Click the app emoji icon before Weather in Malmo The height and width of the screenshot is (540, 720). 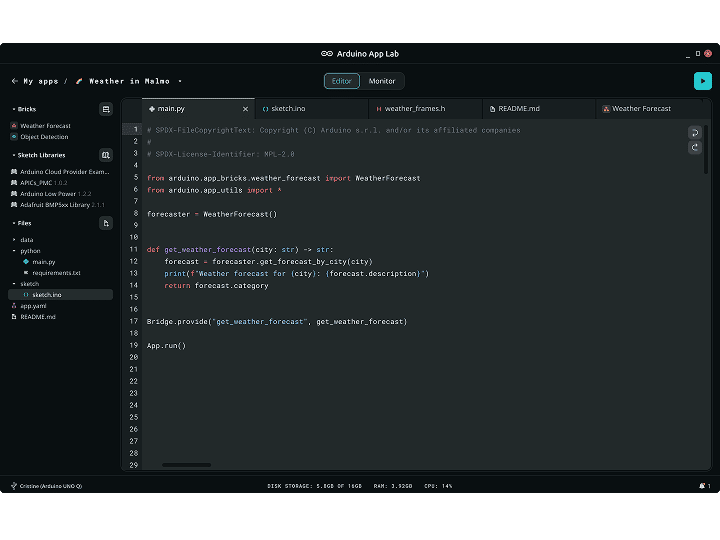[x=79, y=81]
